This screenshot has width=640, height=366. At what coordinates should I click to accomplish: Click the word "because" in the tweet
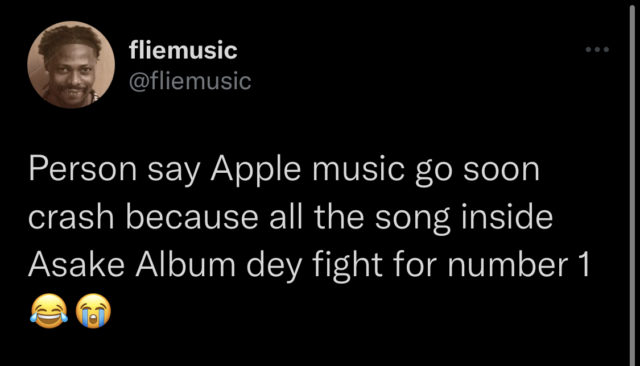(194, 217)
